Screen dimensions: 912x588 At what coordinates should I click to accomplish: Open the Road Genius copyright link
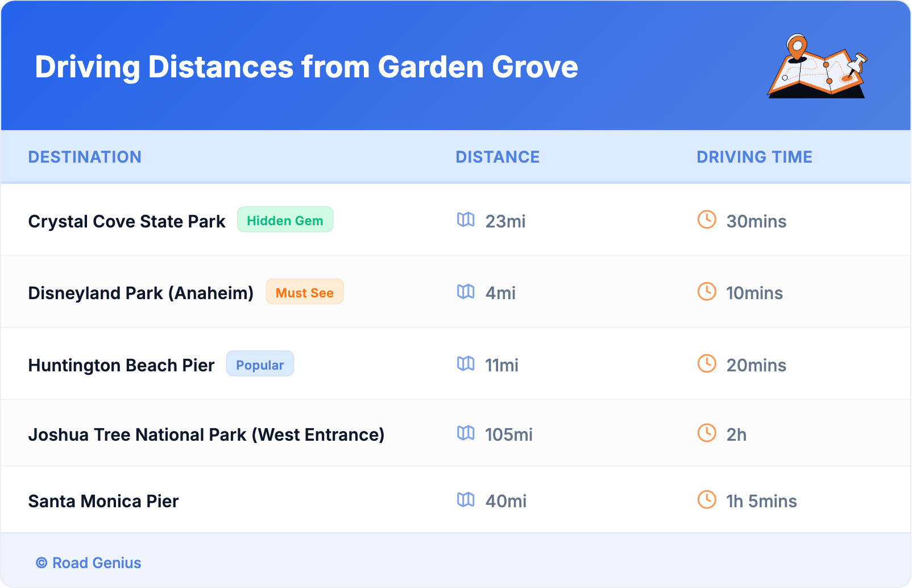[x=89, y=563]
